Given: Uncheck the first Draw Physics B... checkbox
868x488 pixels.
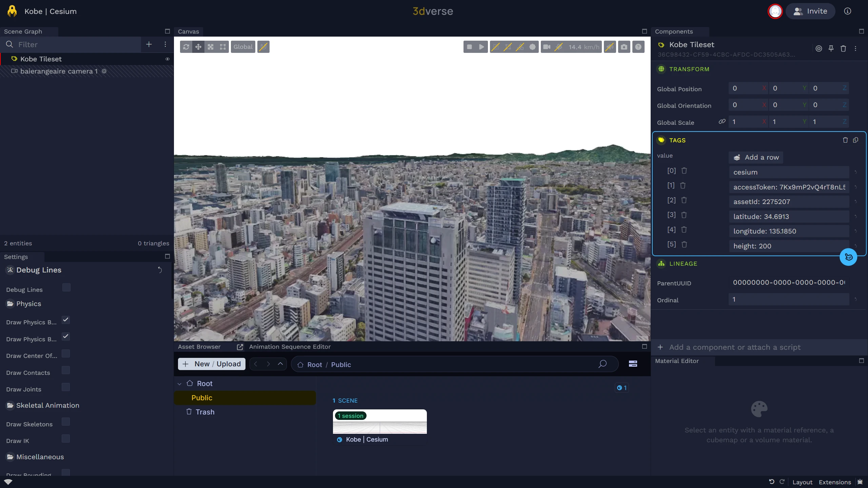Looking at the screenshot, I should point(66,320).
